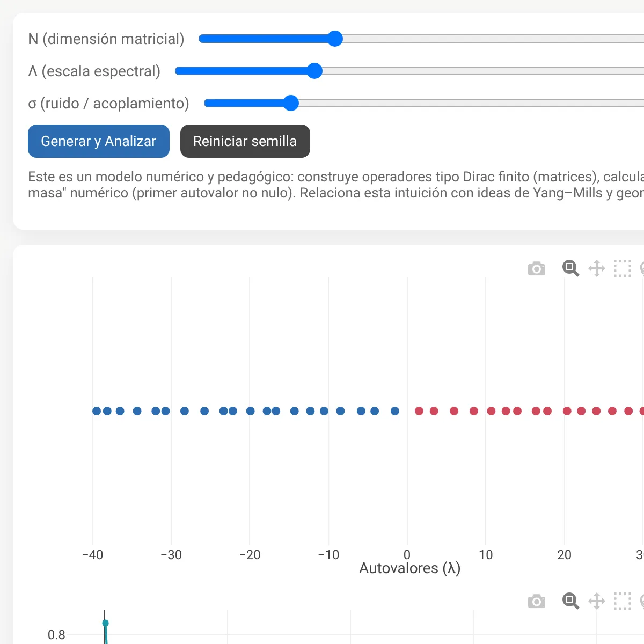Click the N dimensión matricial slider handle

coord(335,39)
